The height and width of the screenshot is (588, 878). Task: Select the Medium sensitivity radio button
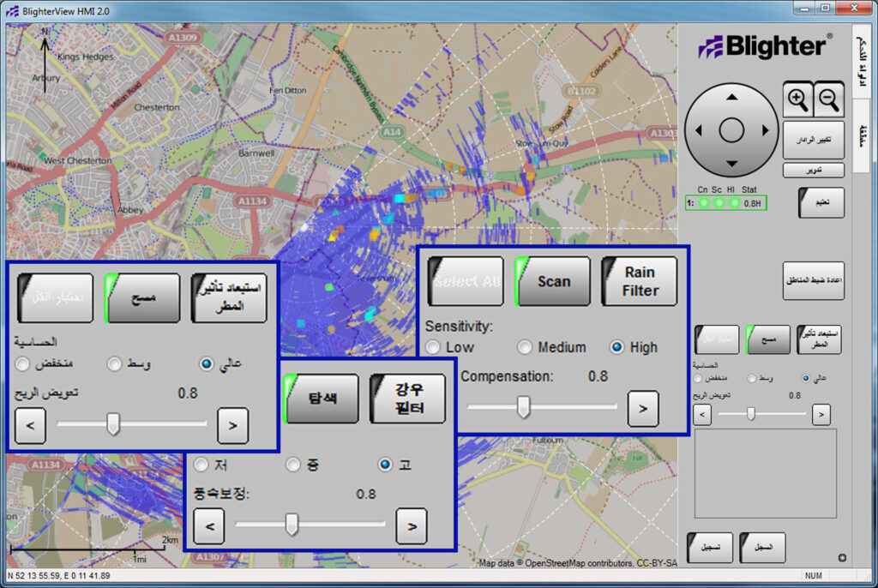[525, 347]
